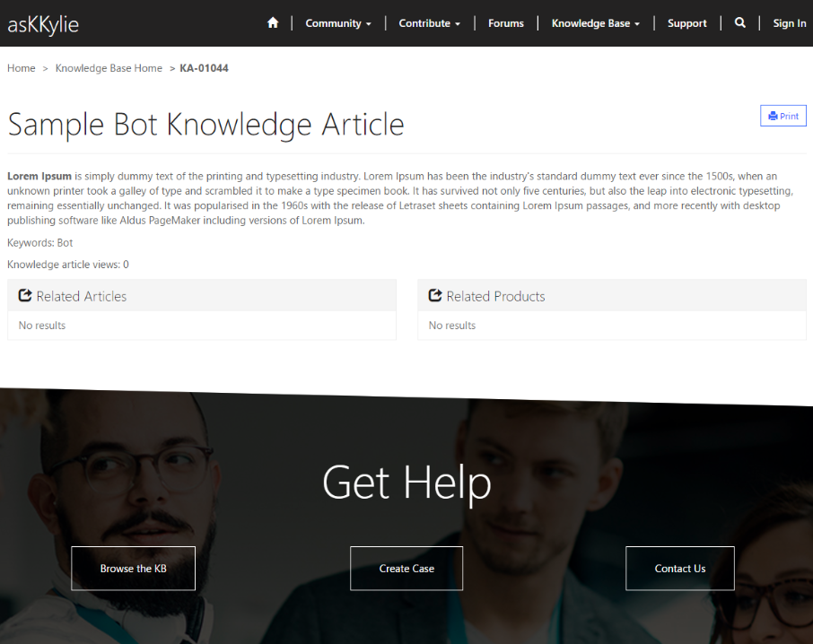The height and width of the screenshot is (644, 813).
Task: Expand the Knowledge Base dropdown menu
Action: pyautogui.click(x=596, y=23)
